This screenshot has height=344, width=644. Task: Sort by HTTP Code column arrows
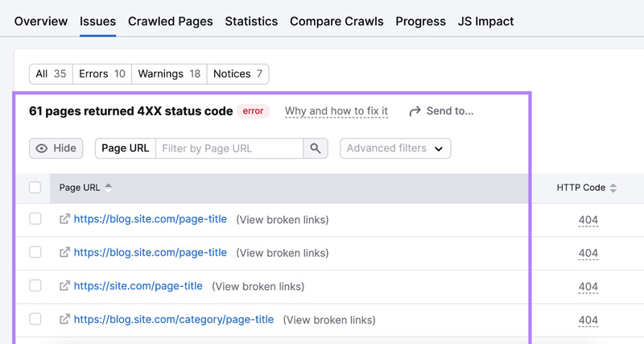coord(613,188)
